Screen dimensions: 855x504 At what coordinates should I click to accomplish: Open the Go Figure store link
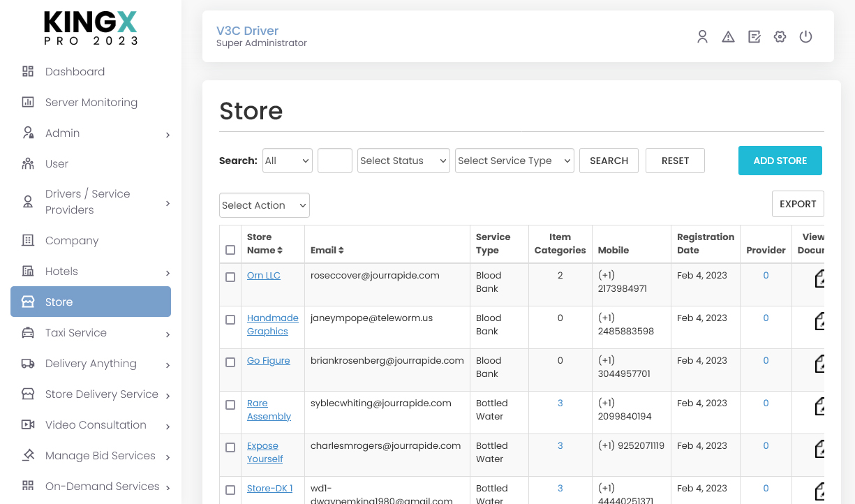click(269, 360)
